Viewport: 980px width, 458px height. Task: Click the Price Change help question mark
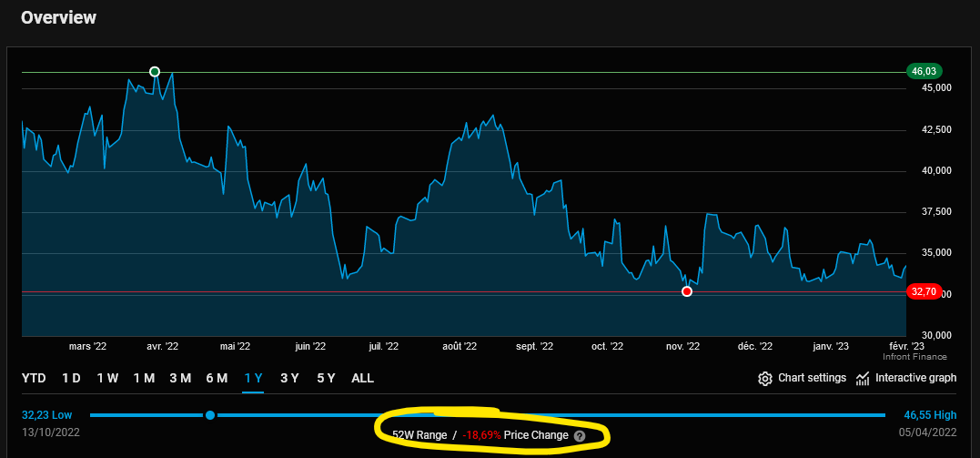click(x=580, y=436)
